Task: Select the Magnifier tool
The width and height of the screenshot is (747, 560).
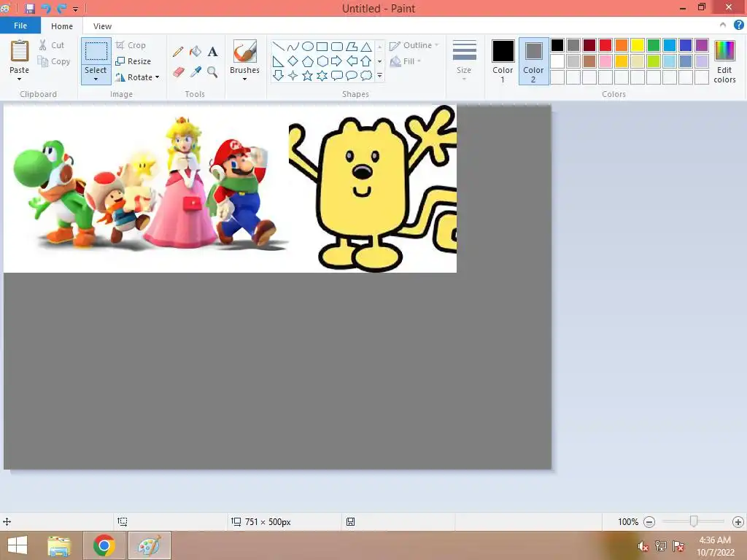Action: pos(212,72)
